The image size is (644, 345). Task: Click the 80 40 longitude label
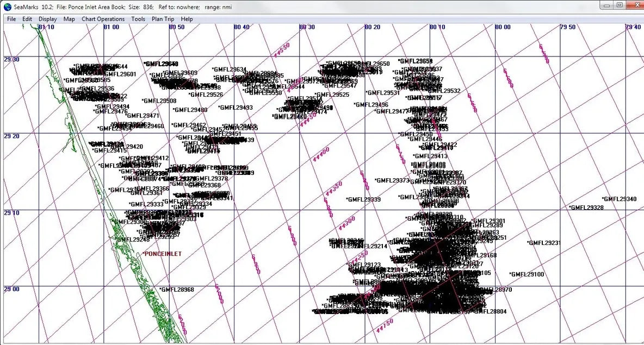[x=242, y=27]
